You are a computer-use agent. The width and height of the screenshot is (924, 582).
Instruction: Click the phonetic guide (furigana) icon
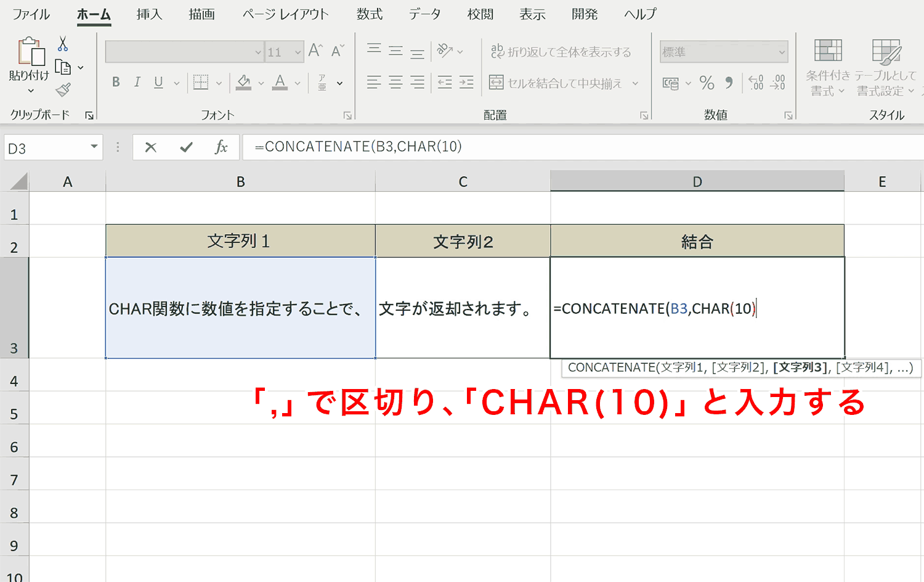(322, 83)
